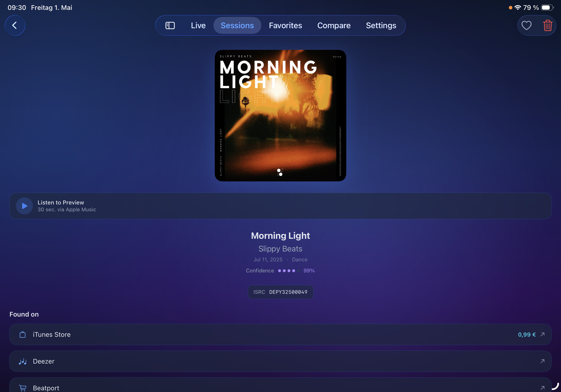Open the Beatport cart icon
This screenshot has width=561, height=392.
(23, 388)
